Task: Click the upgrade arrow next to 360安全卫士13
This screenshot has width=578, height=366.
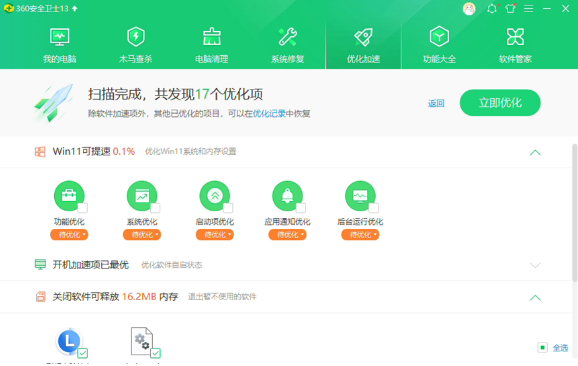Action: (75, 8)
